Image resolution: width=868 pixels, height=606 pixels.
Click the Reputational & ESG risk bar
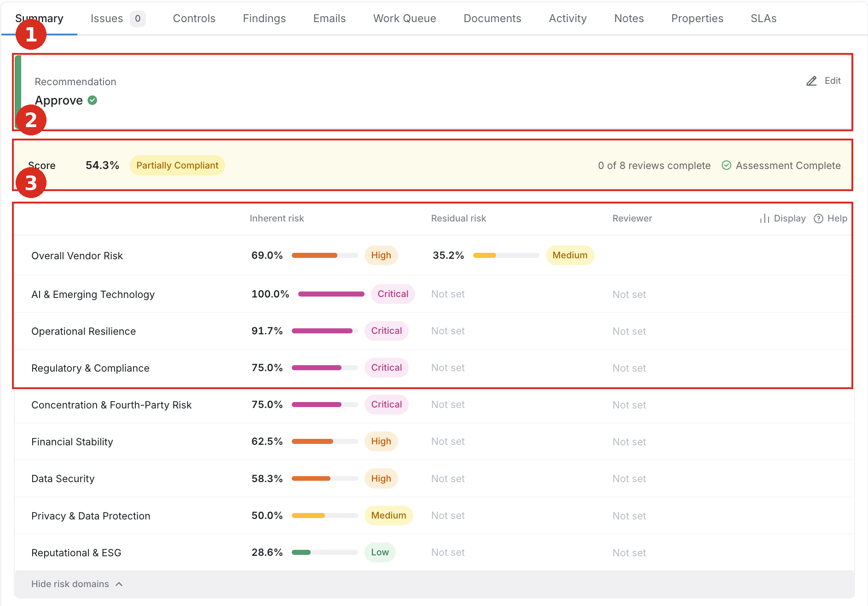(x=325, y=552)
